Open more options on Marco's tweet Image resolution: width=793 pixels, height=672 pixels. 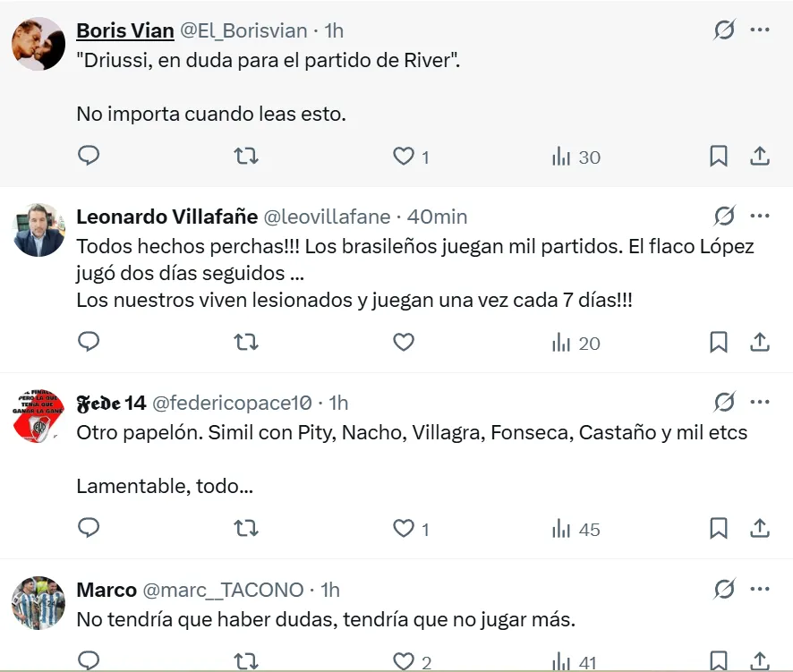[x=760, y=590]
